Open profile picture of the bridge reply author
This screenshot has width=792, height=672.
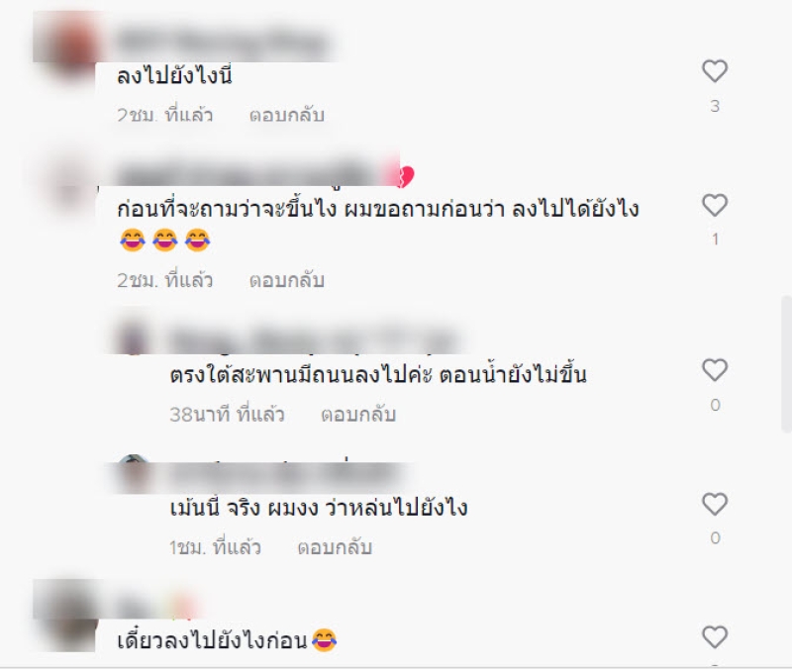tap(134, 337)
